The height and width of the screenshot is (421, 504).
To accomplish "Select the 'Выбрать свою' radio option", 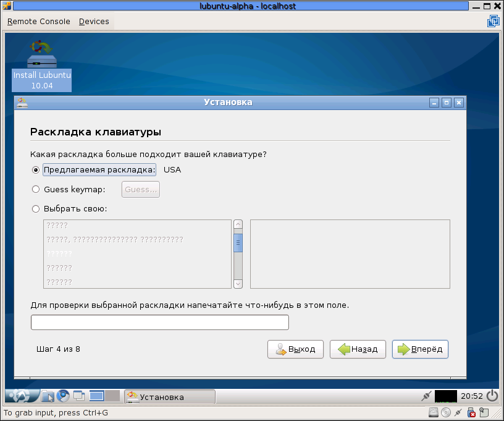I will [x=36, y=208].
